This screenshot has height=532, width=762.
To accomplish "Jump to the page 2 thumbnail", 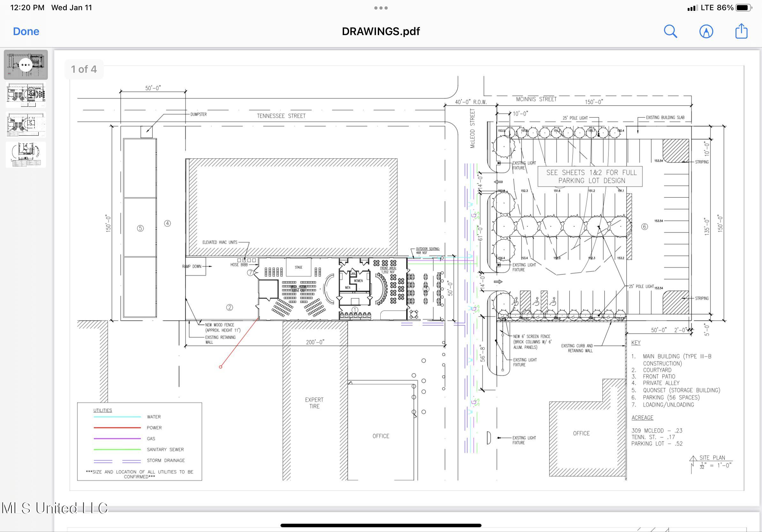I will [26, 95].
